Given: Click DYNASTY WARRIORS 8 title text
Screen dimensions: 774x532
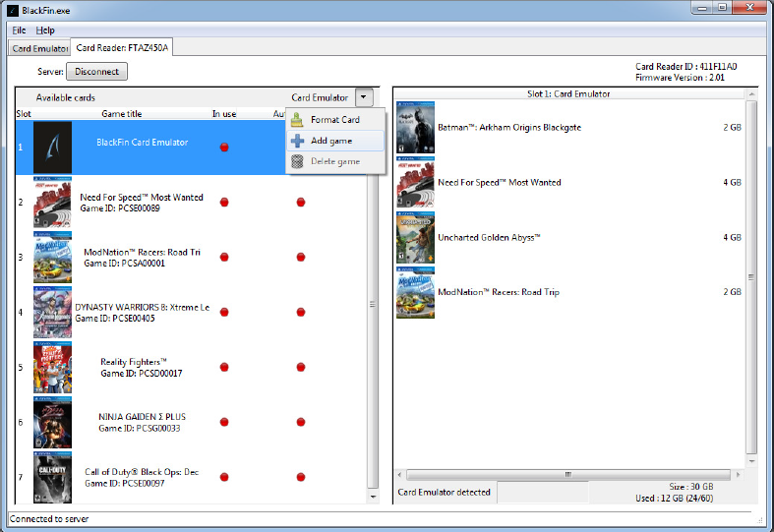Looking at the screenshot, I should (143, 307).
